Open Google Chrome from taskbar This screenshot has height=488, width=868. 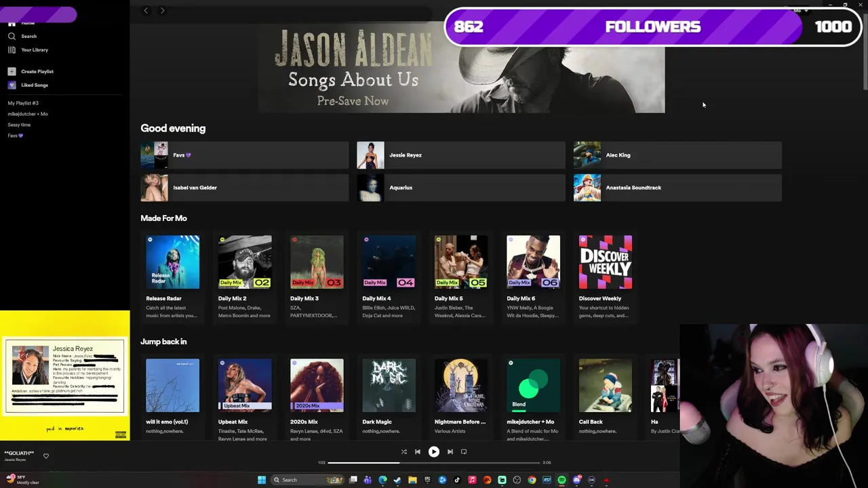[532, 480]
